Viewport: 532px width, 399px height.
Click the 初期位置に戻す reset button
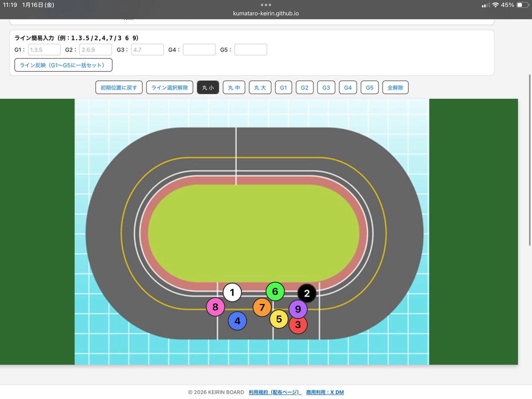119,88
